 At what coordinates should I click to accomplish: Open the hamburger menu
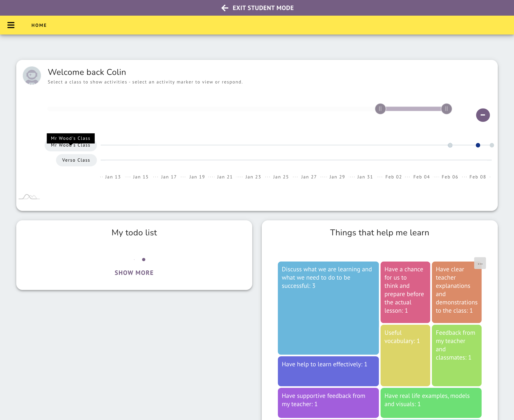pyautogui.click(x=11, y=25)
